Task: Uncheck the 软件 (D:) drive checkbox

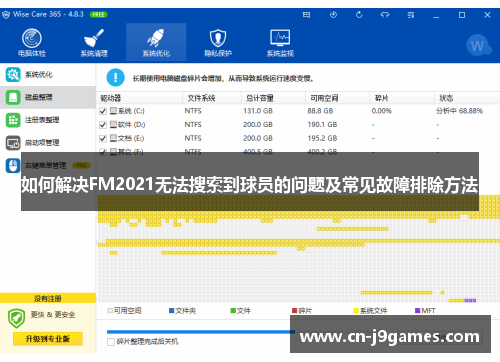Action: point(103,125)
